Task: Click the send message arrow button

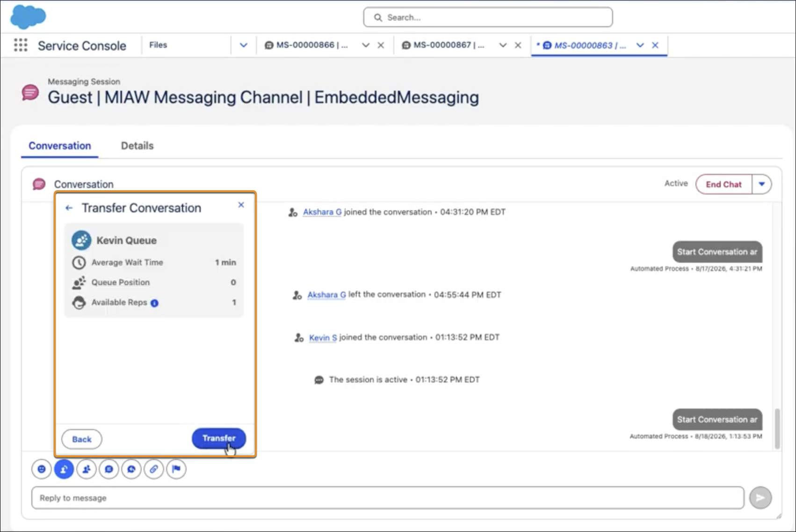Action: coord(760,498)
